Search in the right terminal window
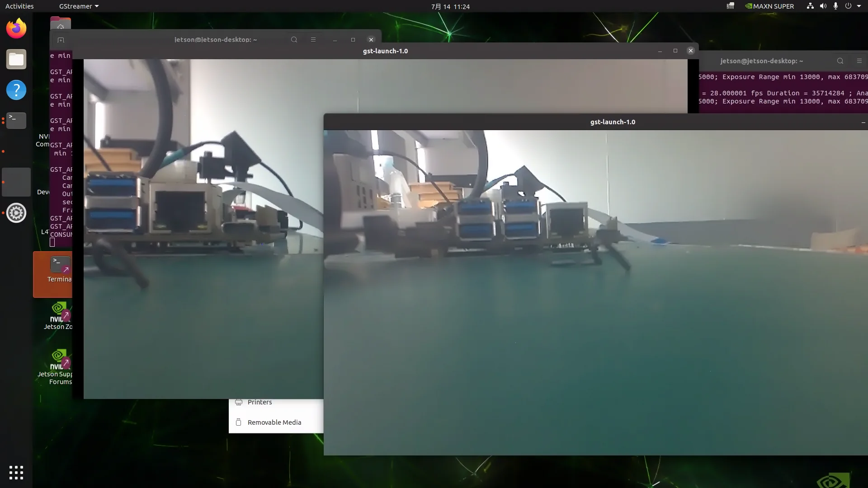This screenshot has width=868, height=488. [x=840, y=61]
